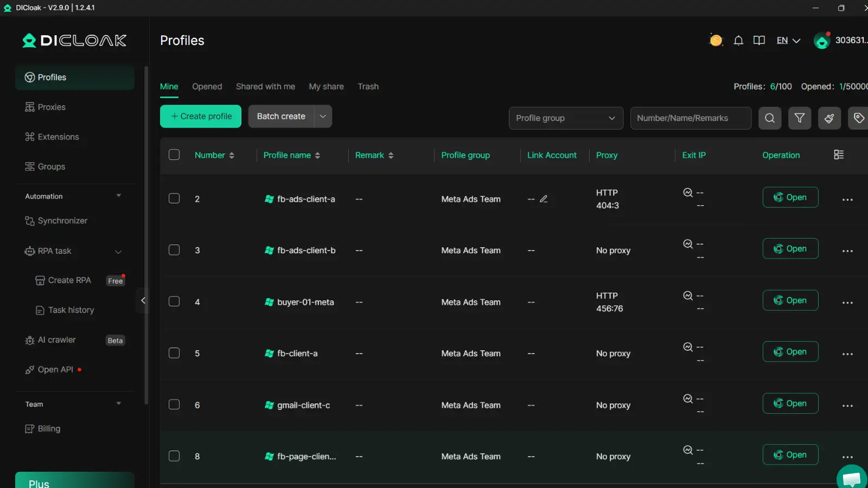
Task: Switch to the My share tab
Action: coord(326,87)
